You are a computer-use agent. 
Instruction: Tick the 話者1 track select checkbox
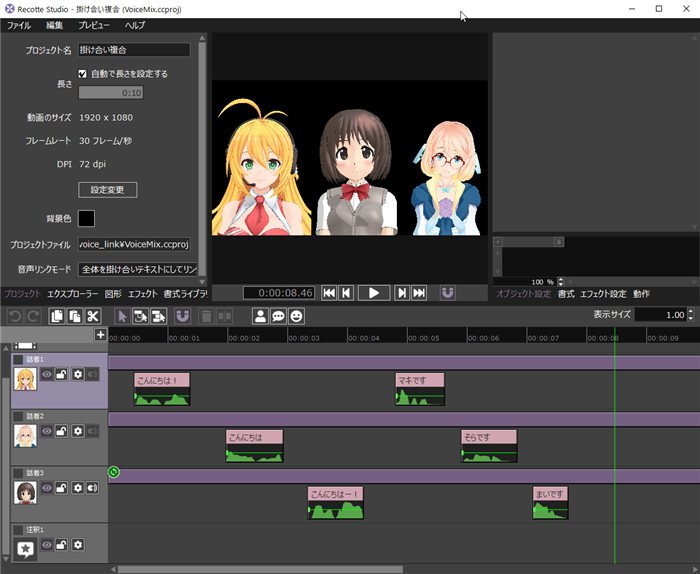[18, 359]
